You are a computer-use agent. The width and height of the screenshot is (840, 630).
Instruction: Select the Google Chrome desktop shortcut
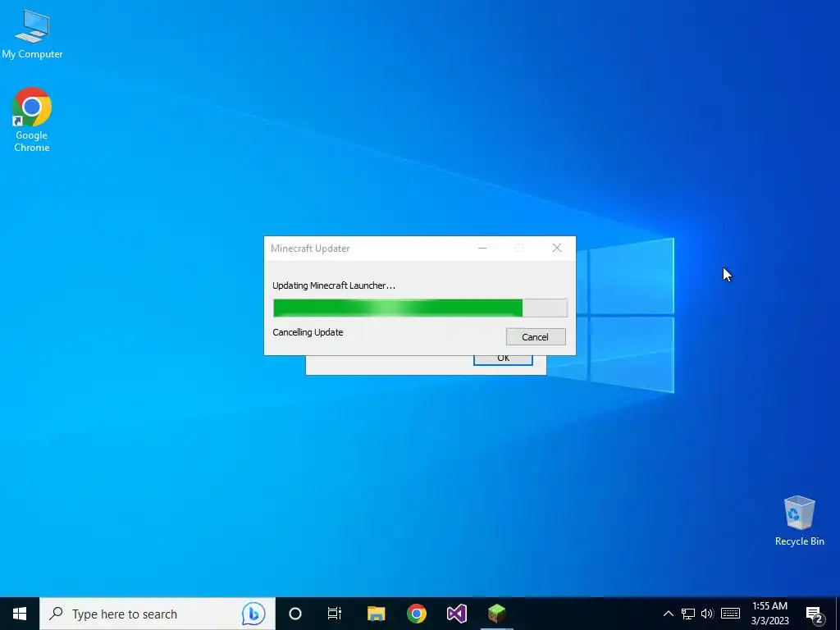32,120
